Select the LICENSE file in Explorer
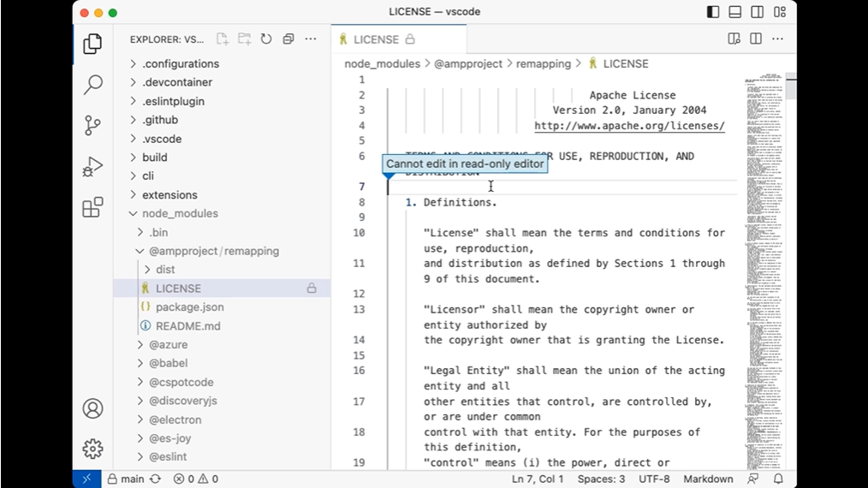Screen dimensions: 868x488 point(222,288)
